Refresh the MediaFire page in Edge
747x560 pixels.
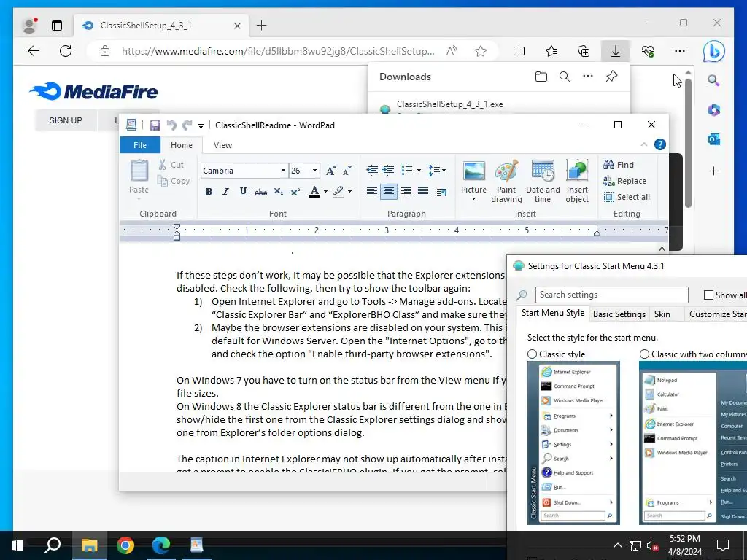tap(66, 51)
